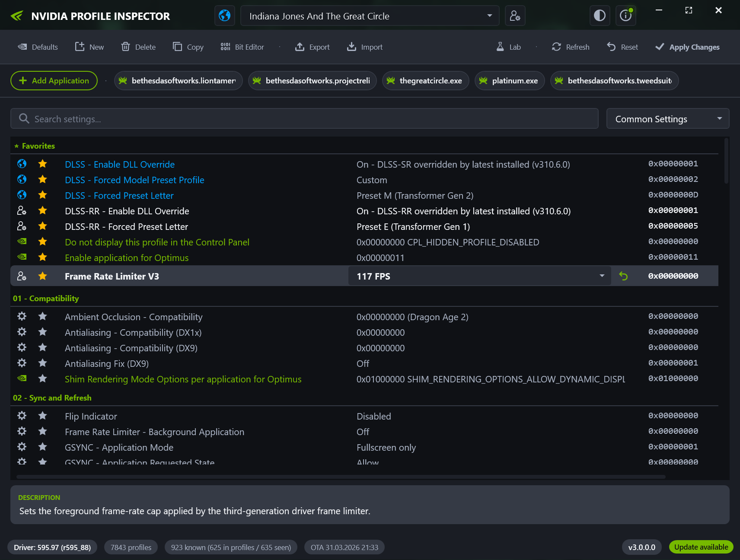Restore profile Defaults

38,47
